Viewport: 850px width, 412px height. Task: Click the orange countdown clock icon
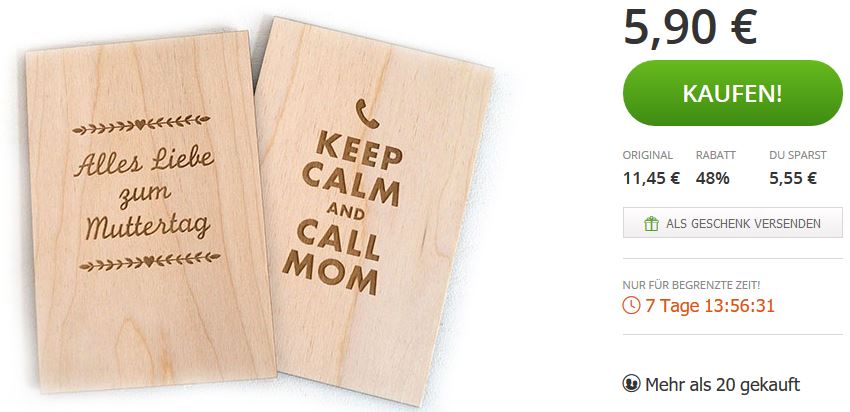pyautogui.click(x=631, y=305)
